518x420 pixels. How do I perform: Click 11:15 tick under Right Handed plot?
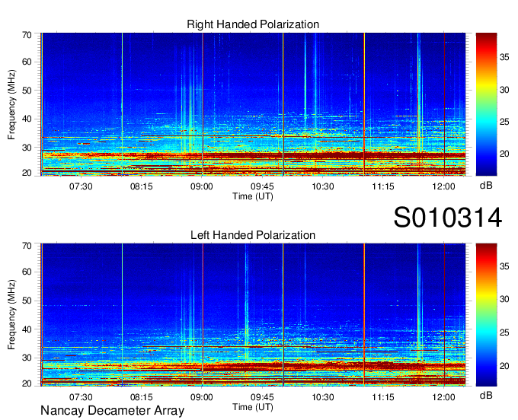tap(383, 186)
